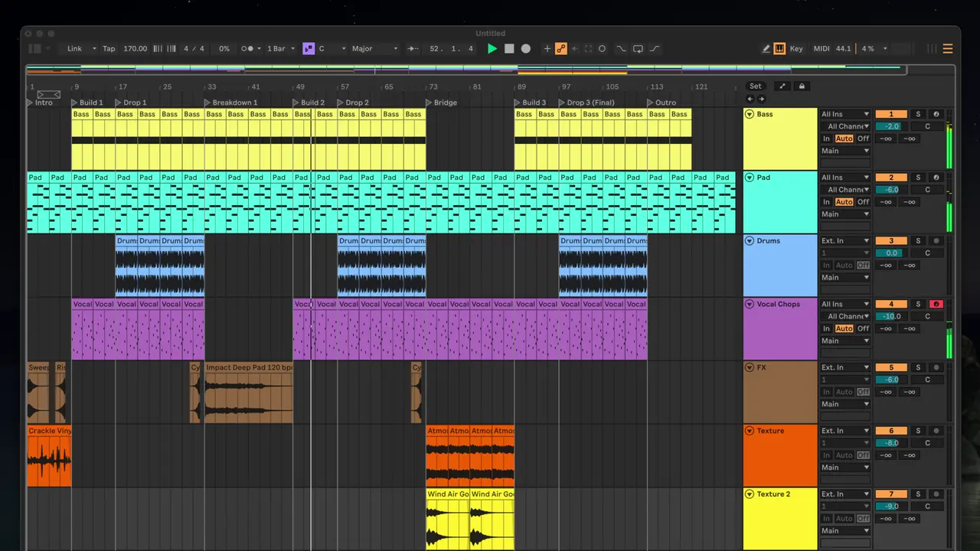980x551 pixels.
Task: Click the MIDI overdub plus icon
Action: tap(547, 49)
